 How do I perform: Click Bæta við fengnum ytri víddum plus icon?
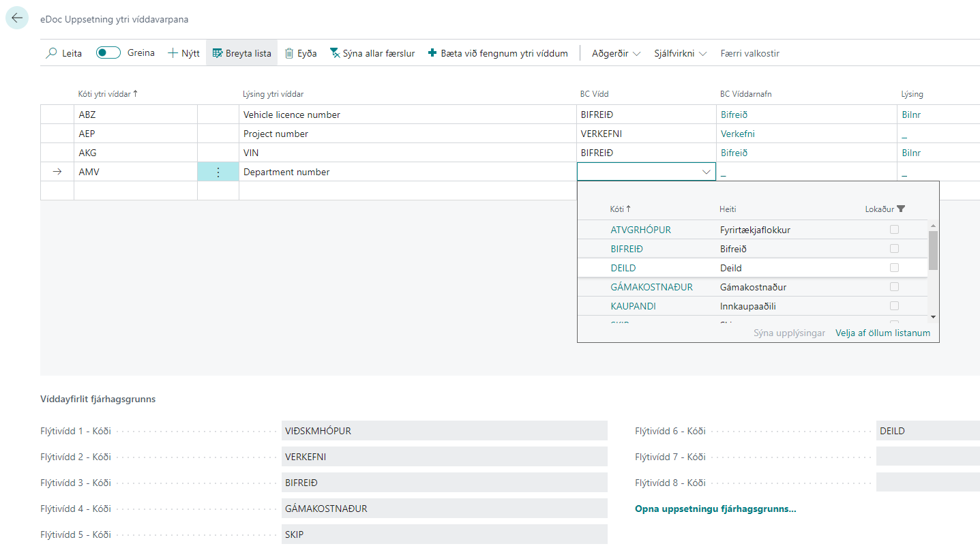coord(432,53)
